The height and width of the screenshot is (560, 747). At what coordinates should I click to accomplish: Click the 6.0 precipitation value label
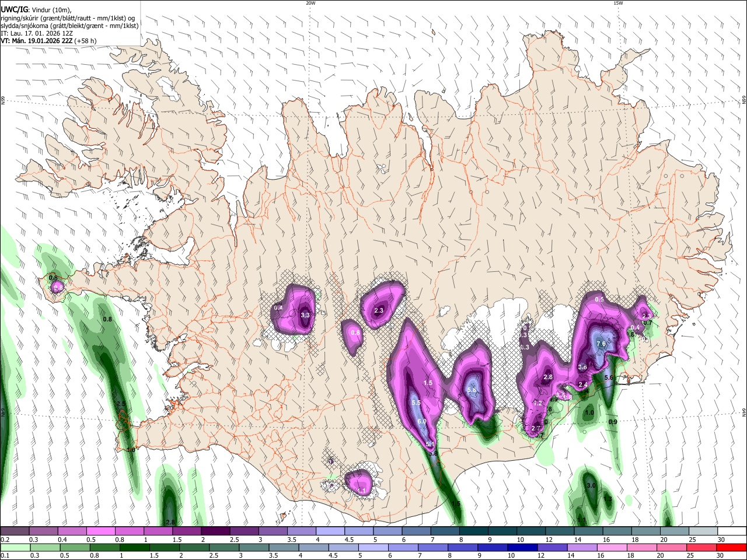(422, 421)
